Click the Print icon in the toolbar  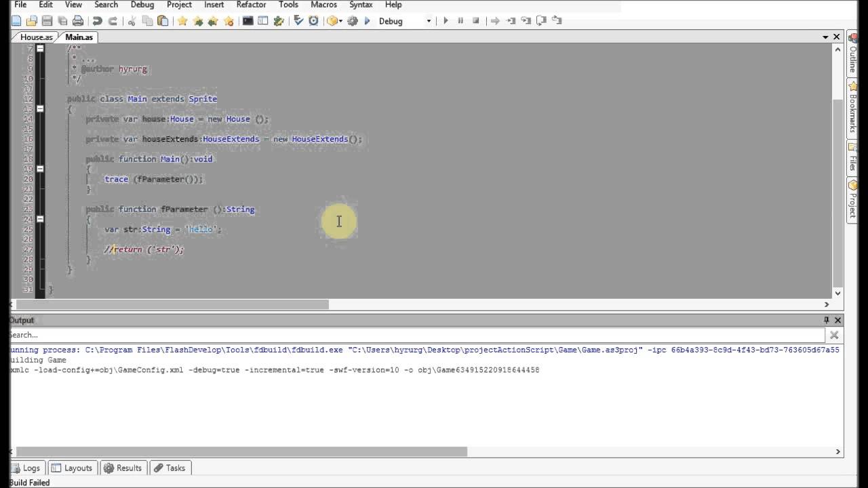click(x=78, y=21)
